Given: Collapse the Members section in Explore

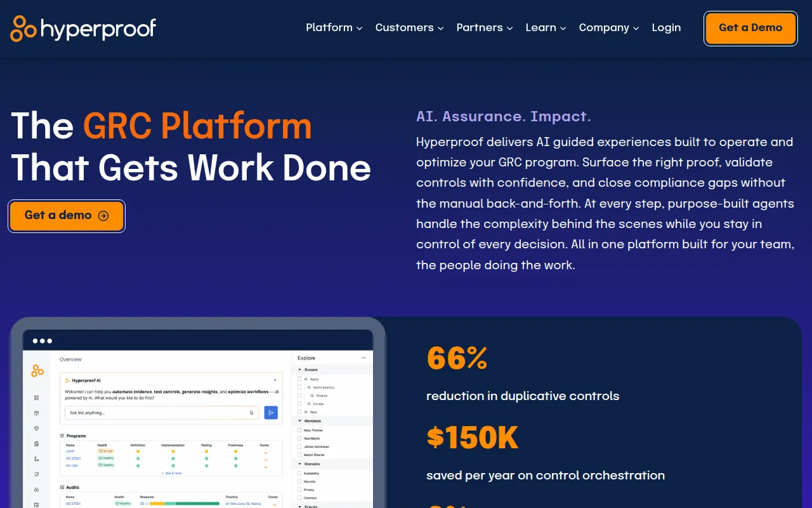Looking at the screenshot, I should click(299, 420).
